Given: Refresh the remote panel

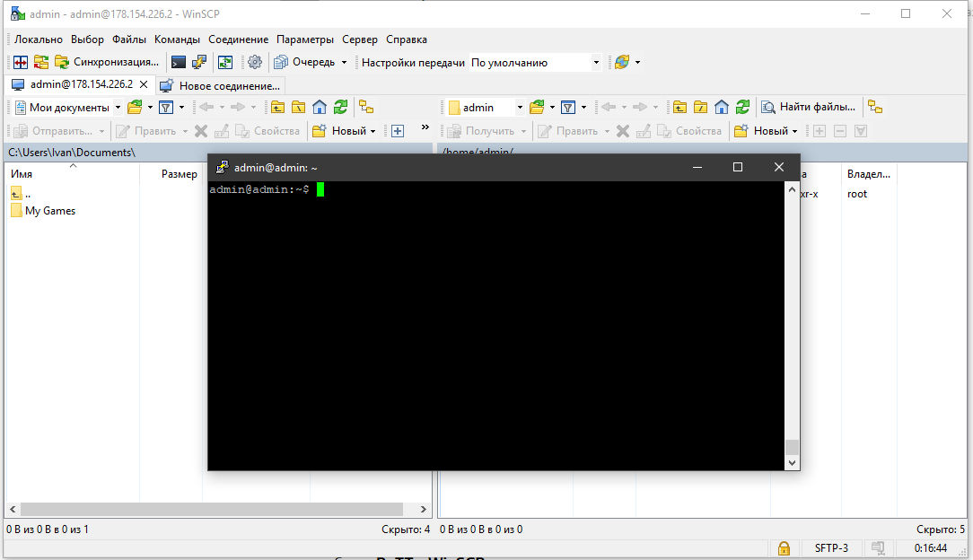Looking at the screenshot, I should [742, 108].
